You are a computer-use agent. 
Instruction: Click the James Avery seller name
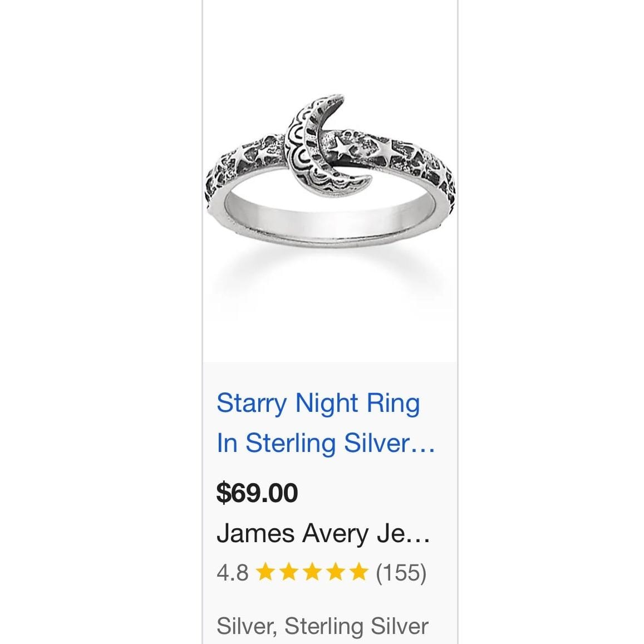coord(323,533)
